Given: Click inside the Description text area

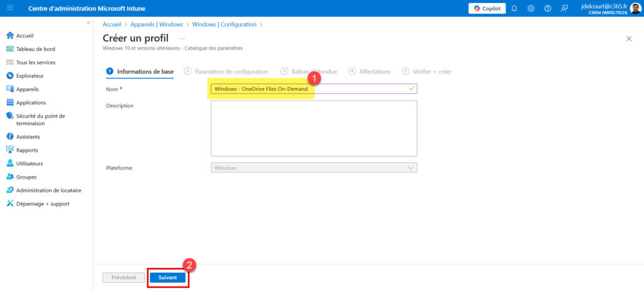Looking at the screenshot, I should [314, 128].
